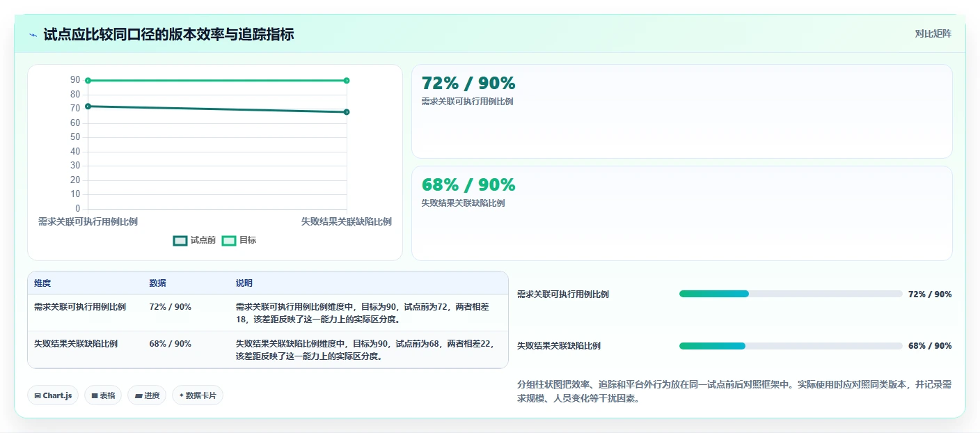Select the Chart.js tag chip
This screenshot has width=980, height=433.
click(53, 395)
